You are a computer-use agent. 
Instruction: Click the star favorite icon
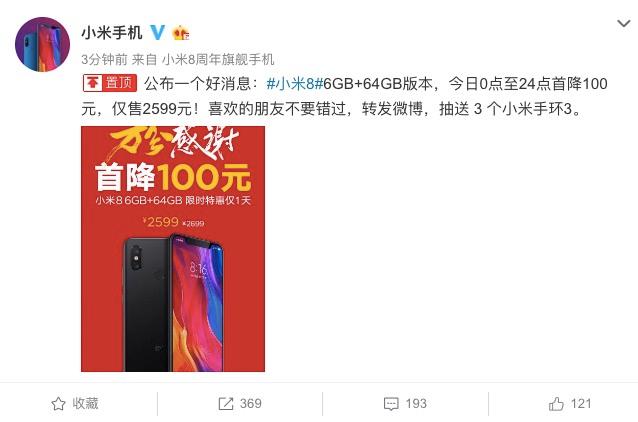coord(58,404)
